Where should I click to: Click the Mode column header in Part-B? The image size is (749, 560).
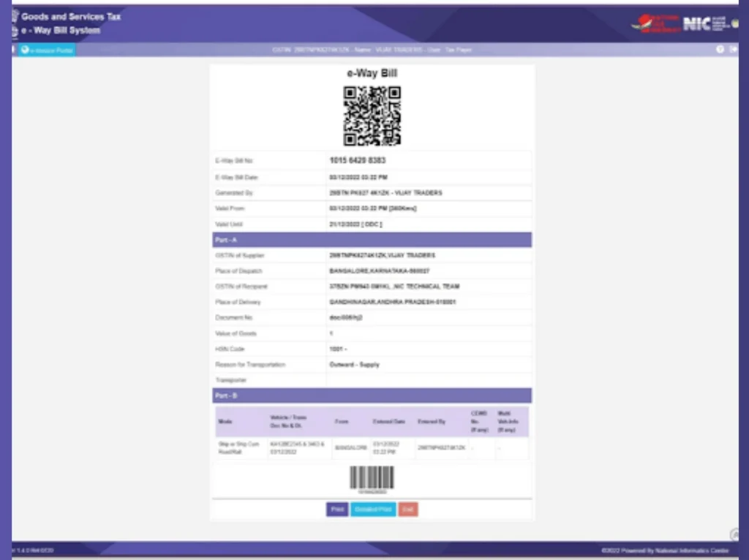(225, 422)
